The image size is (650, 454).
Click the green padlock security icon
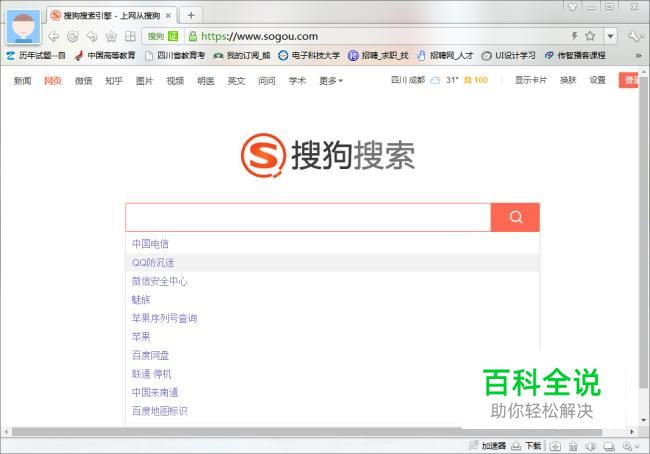pyautogui.click(x=192, y=36)
